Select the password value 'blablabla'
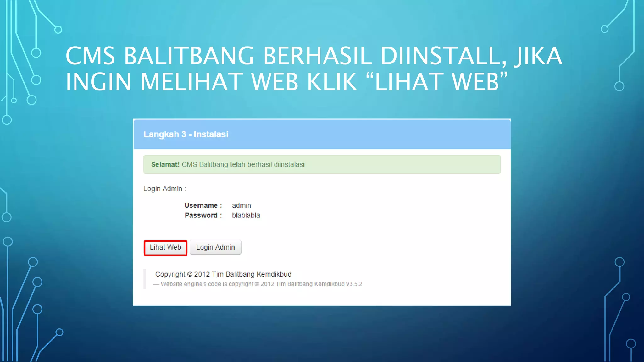This screenshot has height=362, width=644. click(246, 215)
